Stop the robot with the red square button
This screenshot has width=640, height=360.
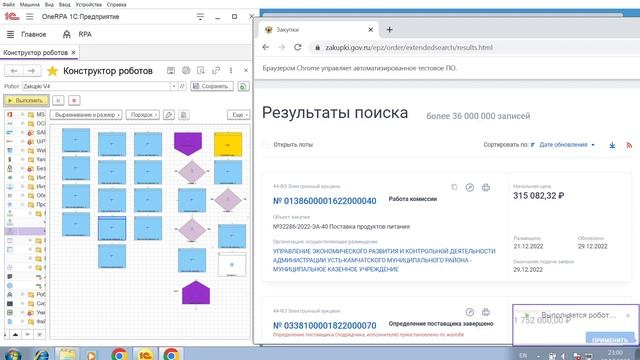click(x=74, y=100)
